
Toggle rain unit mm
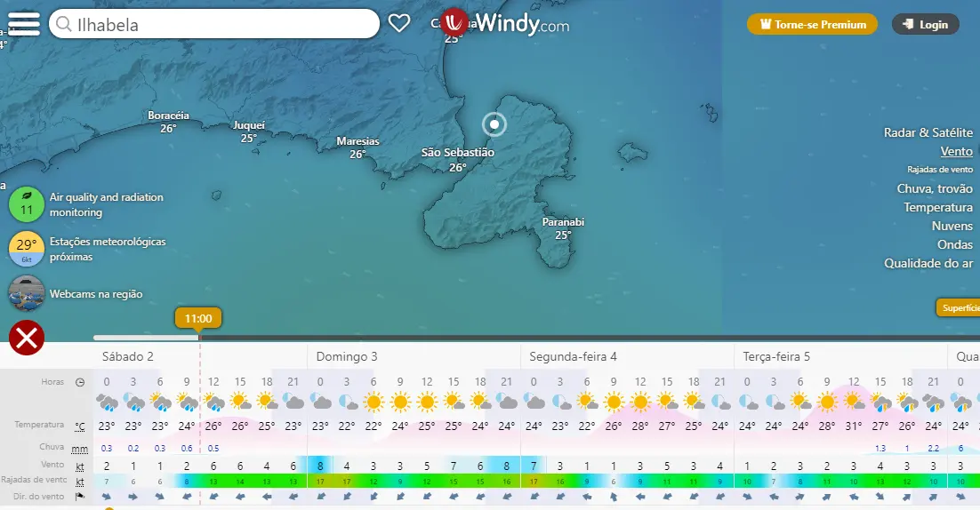pos(80,448)
